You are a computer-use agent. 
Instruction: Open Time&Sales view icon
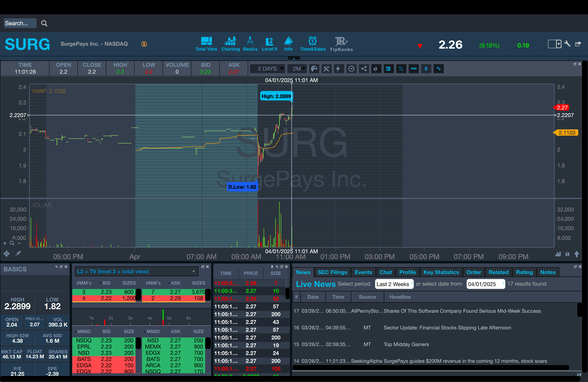pos(312,44)
